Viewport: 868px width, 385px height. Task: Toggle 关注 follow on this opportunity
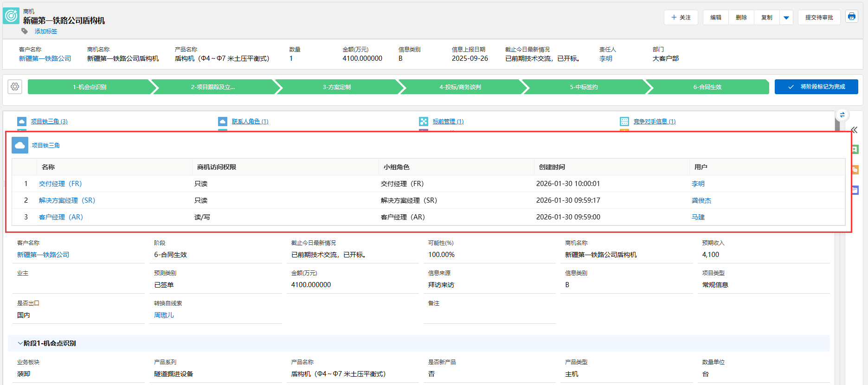[681, 18]
